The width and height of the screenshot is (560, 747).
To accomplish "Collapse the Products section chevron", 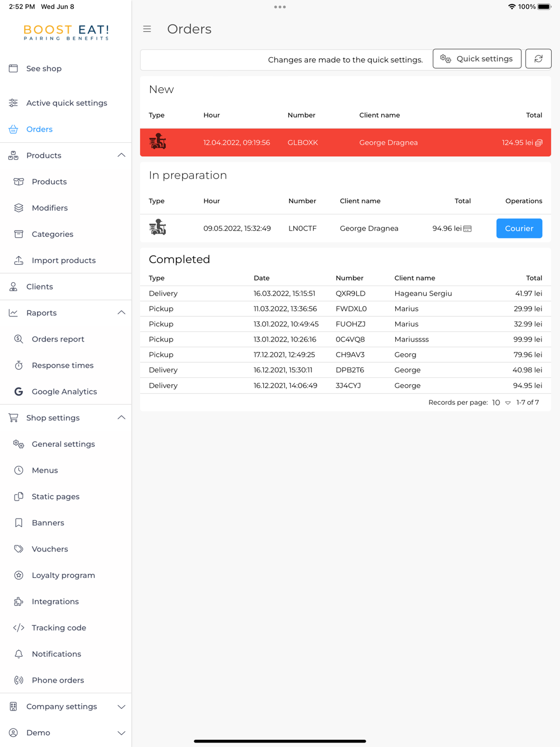I will point(121,156).
